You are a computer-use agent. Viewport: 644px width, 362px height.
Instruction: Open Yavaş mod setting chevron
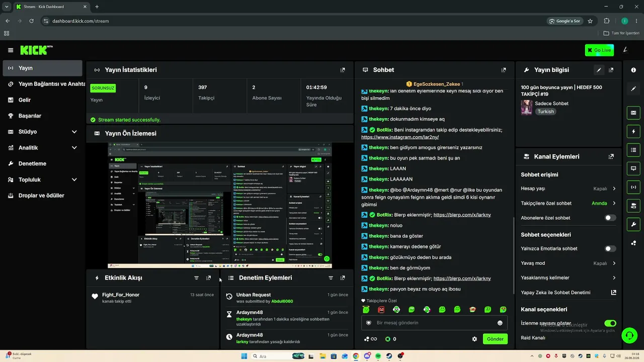(614, 263)
